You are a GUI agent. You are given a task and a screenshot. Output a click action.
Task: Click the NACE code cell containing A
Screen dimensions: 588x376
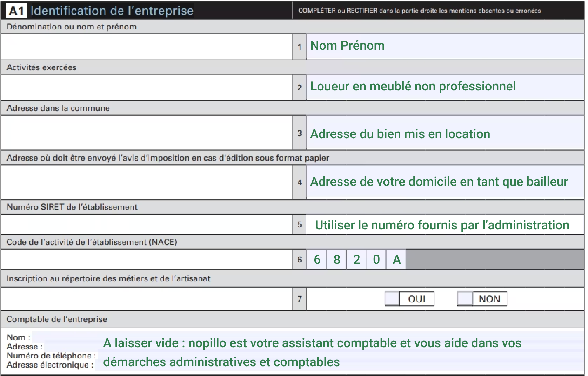pyautogui.click(x=396, y=260)
